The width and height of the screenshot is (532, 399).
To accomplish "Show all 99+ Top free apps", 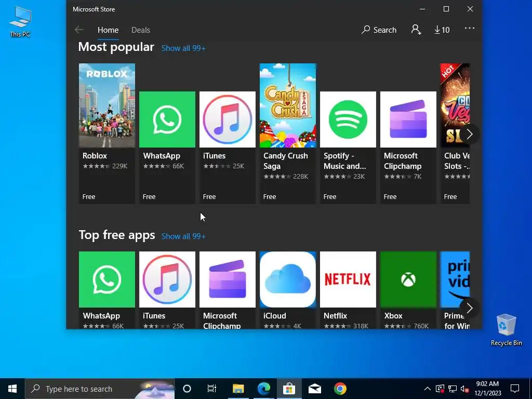I will pyautogui.click(x=183, y=236).
